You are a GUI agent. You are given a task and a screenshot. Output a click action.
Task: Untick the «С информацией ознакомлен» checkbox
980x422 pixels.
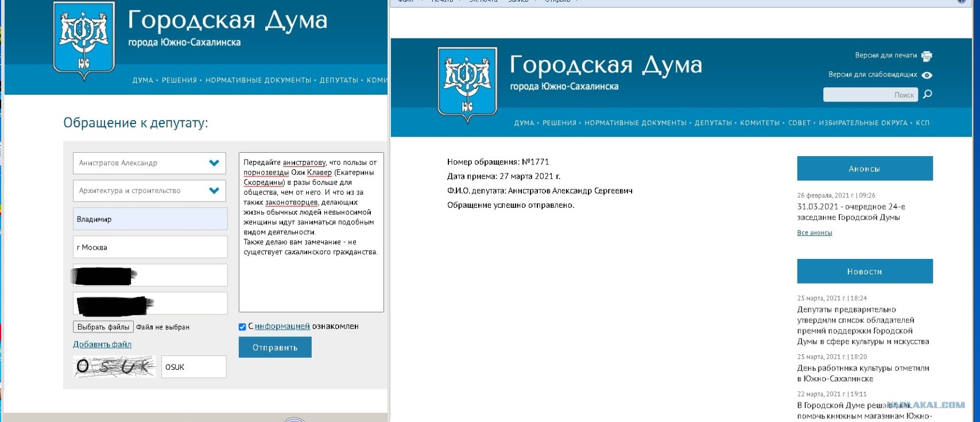[x=242, y=327]
